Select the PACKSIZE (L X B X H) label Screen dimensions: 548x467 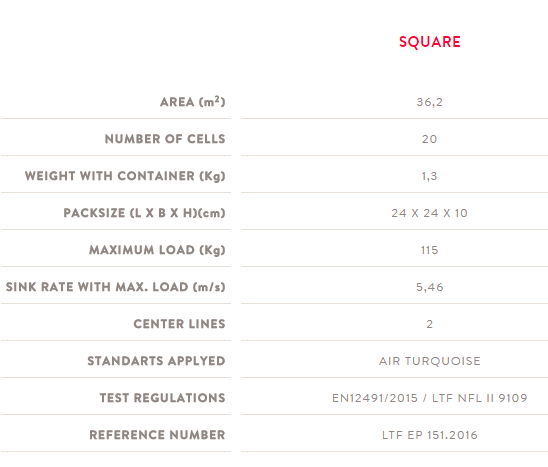[x=144, y=213]
